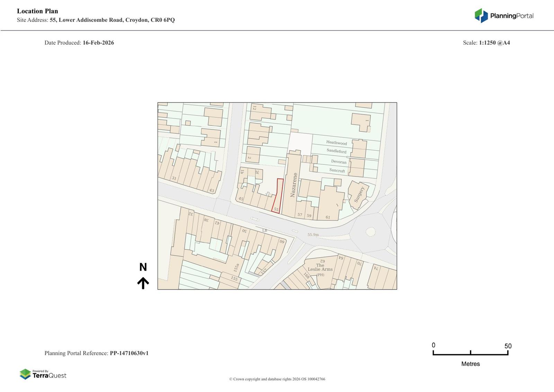Click The Leslie Arms pub label
The height and width of the screenshot is (392, 554).
(320, 268)
